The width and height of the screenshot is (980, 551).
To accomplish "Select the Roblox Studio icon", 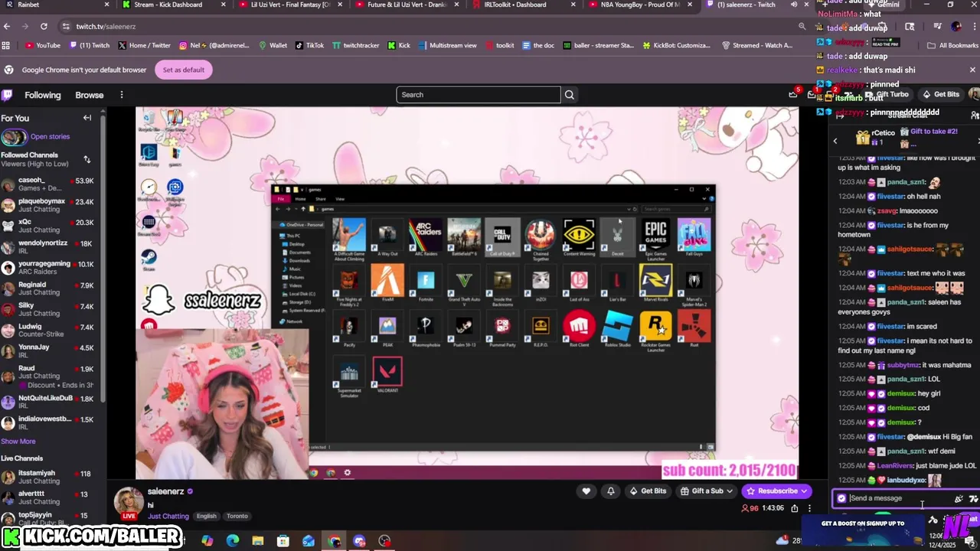I will tap(617, 328).
